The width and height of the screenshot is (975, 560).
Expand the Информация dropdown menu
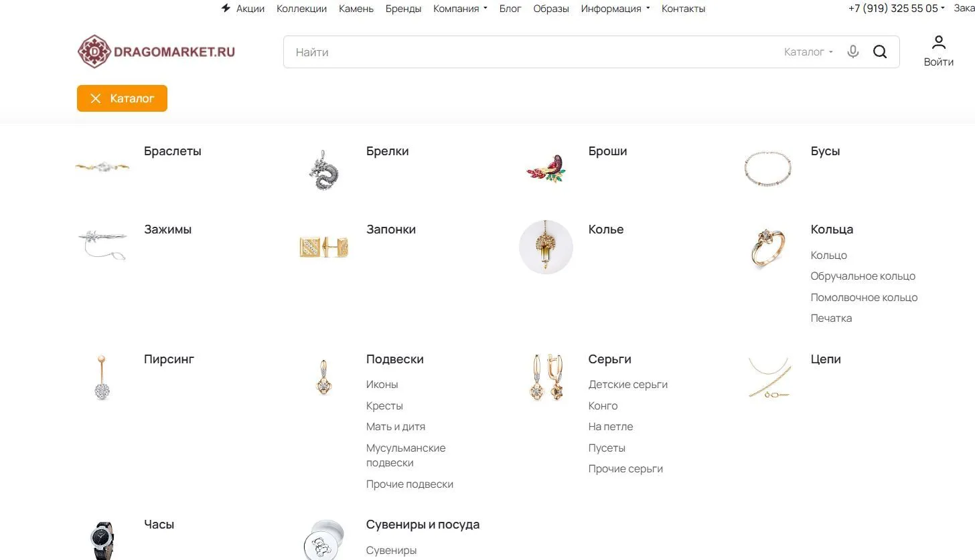(615, 9)
